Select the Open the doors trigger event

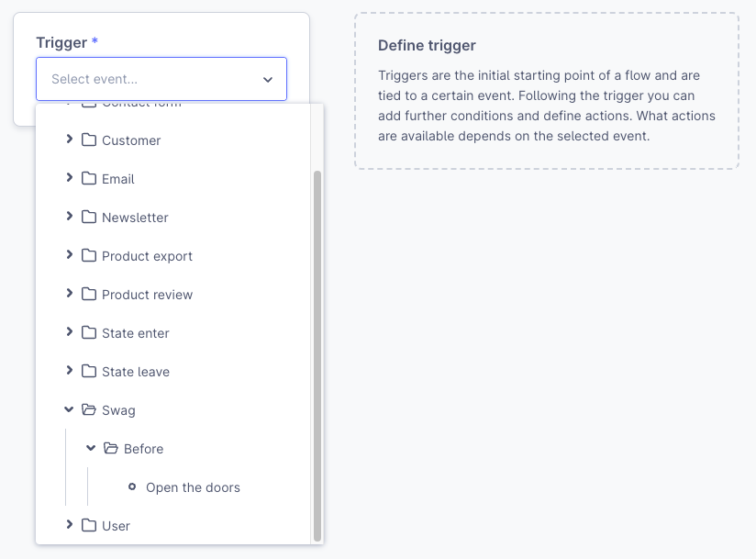(x=193, y=487)
